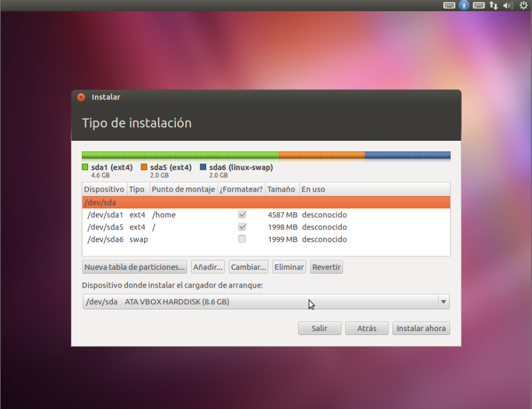Open the sound volume indicator
The height and width of the screenshot is (409, 532).
(508, 6)
